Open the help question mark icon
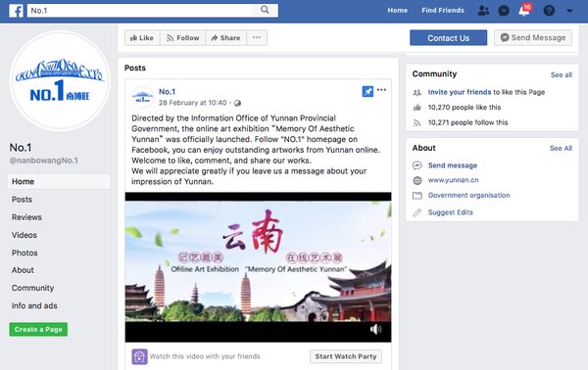Image resolution: width=588 pixels, height=370 pixels. click(x=549, y=11)
